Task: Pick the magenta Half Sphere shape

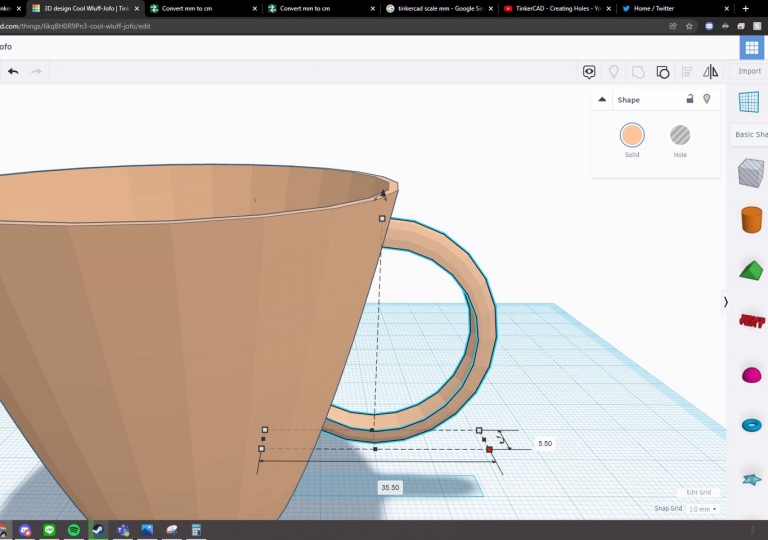Action: click(x=751, y=375)
